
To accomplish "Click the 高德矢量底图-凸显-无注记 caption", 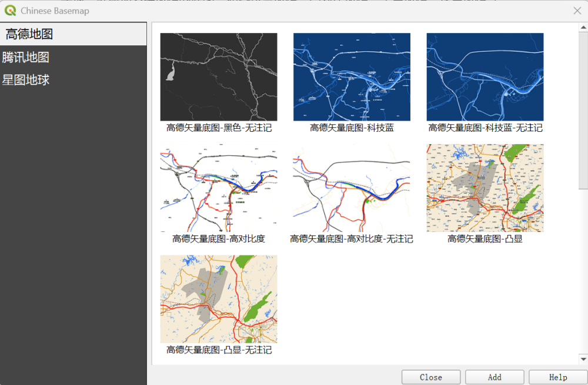I will tap(219, 350).
